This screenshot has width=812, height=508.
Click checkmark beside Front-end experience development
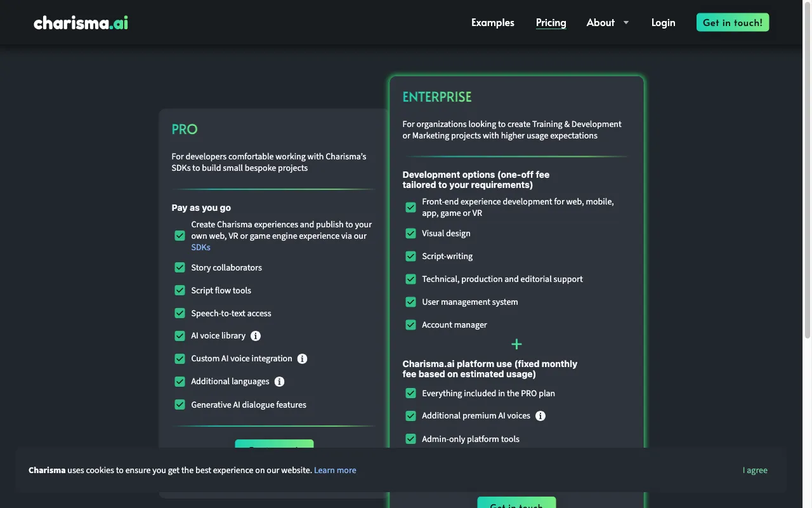(x=410, y=207)
